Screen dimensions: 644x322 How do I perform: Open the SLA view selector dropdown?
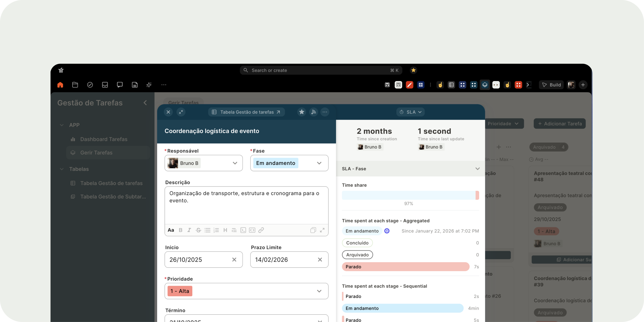[411, 112]
